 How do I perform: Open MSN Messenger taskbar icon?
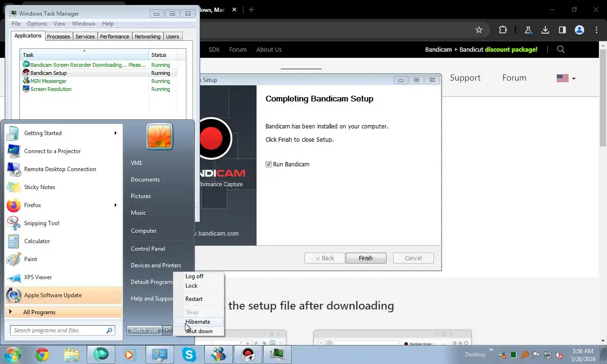click(x=219, y=355)
